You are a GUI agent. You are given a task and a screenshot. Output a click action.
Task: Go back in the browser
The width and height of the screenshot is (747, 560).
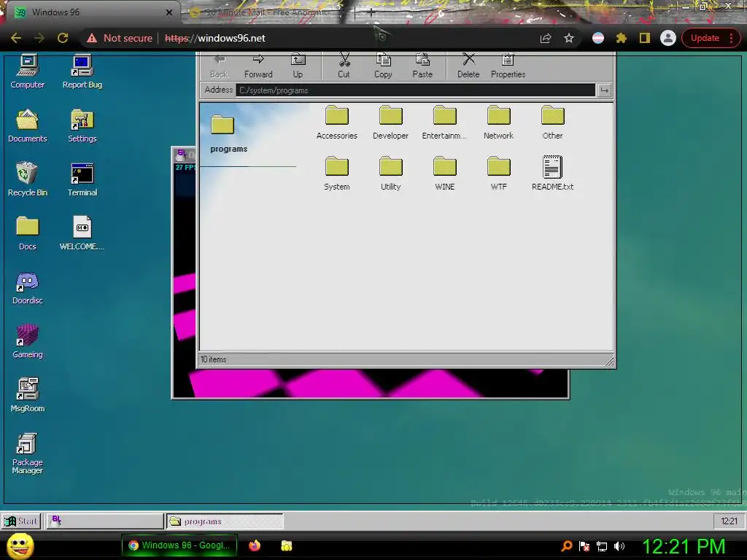click(16, 38)
